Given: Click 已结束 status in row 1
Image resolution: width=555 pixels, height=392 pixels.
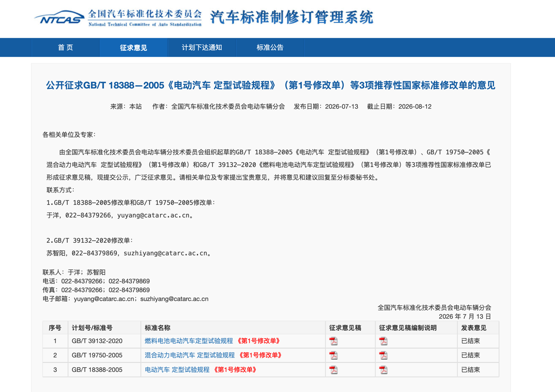Looking at the screenshot, I should tap(471, 341).
